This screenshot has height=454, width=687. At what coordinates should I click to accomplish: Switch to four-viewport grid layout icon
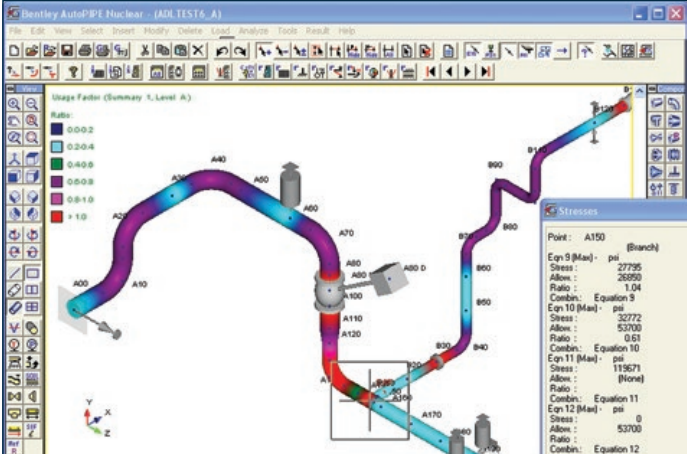32,307
